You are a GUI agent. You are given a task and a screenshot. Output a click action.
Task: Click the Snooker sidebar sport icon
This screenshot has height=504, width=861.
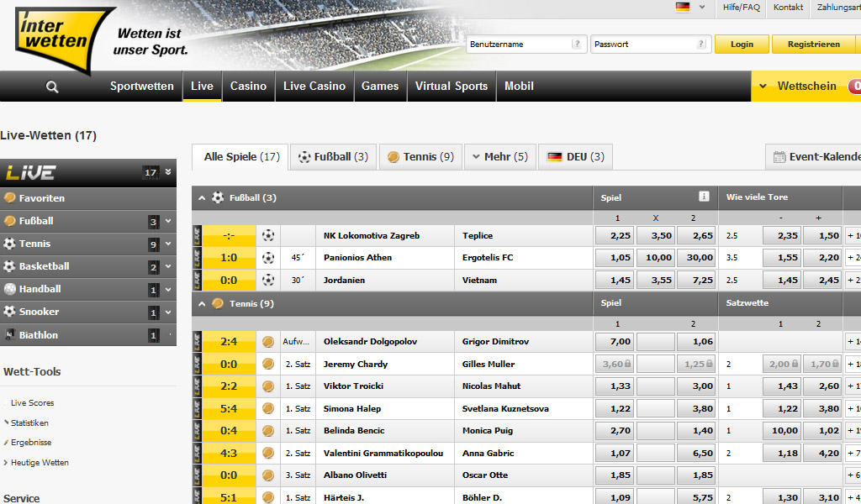pos(9,312)
